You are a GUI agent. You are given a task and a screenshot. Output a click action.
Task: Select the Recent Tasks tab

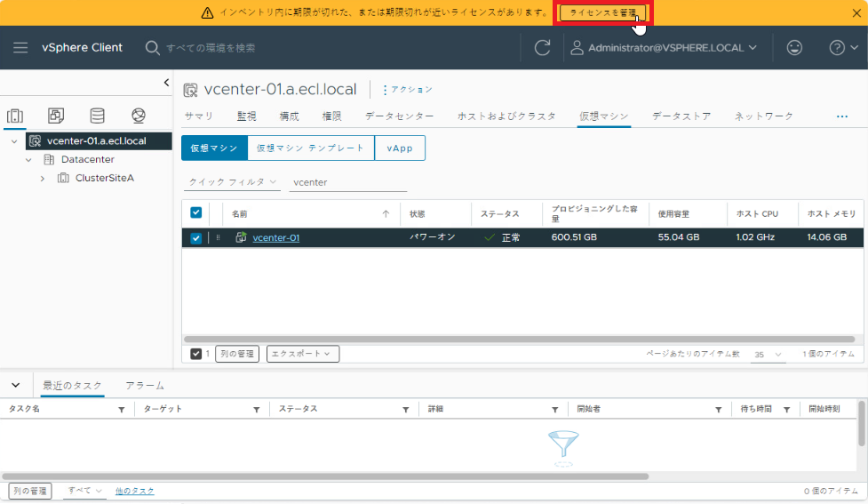pyautogui.click(x=73, y=386)
